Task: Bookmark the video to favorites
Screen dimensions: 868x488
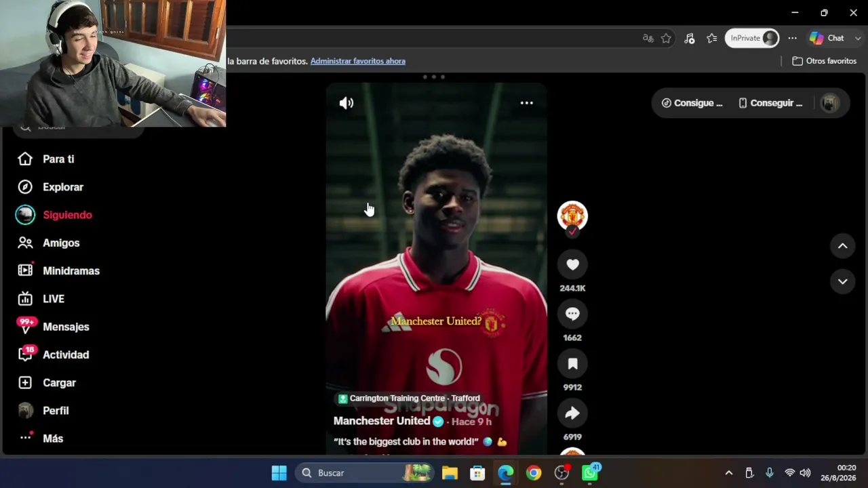Action: (572, 364)
